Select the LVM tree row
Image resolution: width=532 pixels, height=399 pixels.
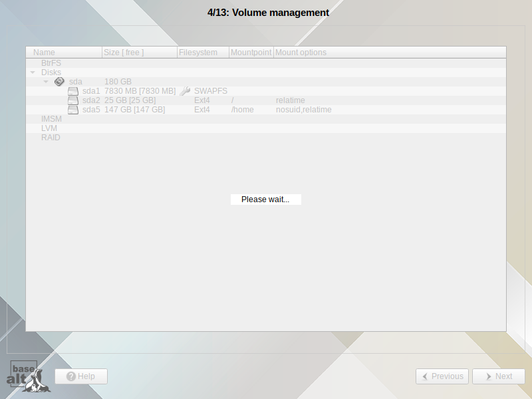[x=266, y=128]
